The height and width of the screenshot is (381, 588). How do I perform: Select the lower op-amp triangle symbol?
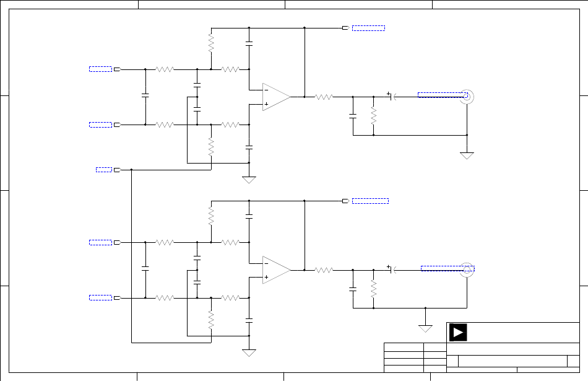277,270
